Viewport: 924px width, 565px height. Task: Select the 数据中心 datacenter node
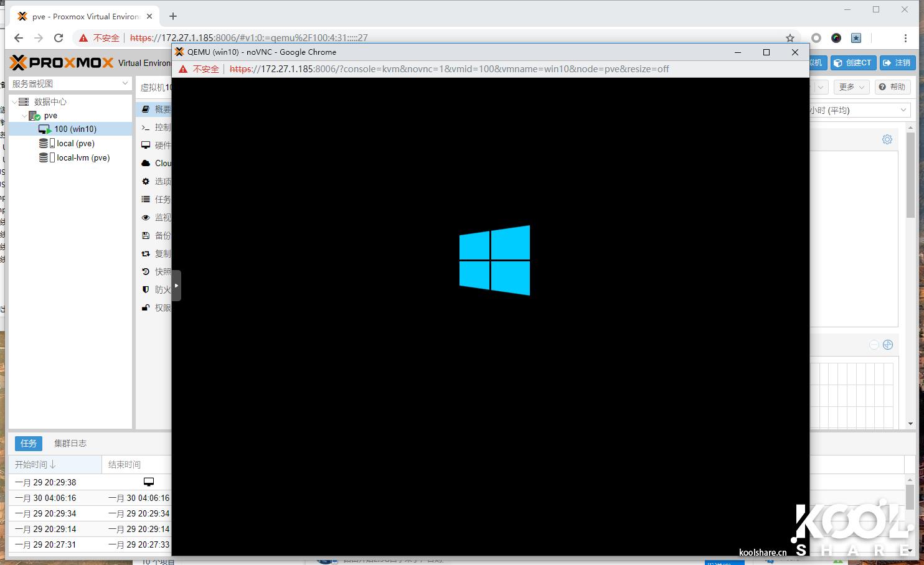click(70, 101)
